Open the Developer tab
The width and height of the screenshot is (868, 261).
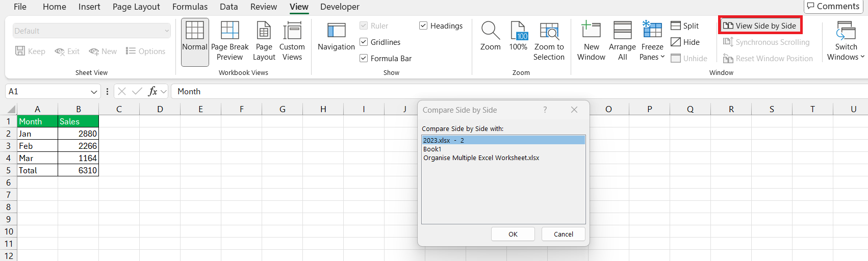pyautogui.click(x=340, y=7)
